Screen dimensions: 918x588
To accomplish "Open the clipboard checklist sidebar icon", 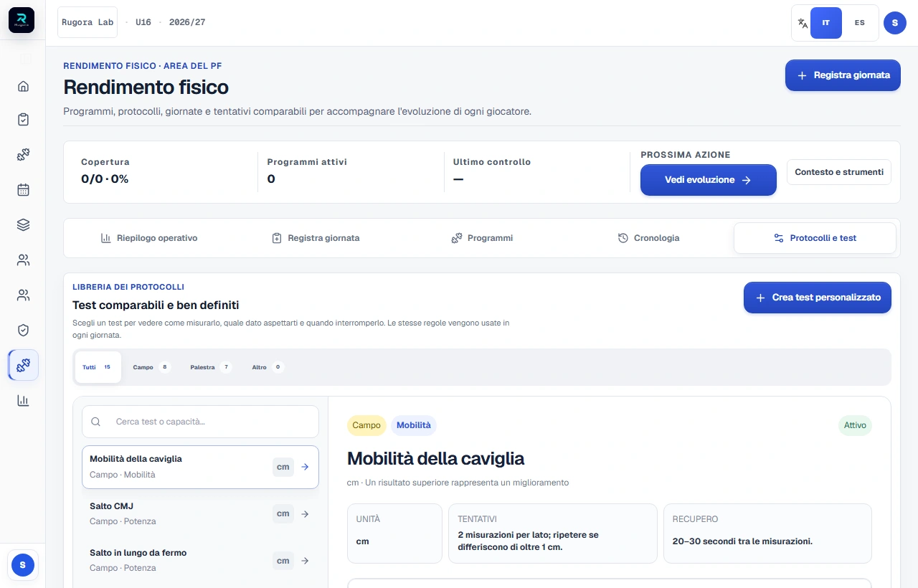I will coord(23,120).
